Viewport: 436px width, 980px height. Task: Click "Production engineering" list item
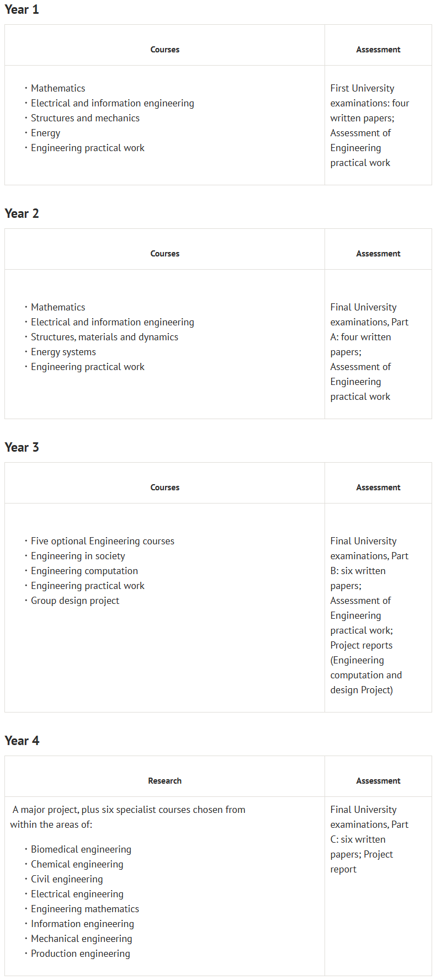tap(81, 954)
